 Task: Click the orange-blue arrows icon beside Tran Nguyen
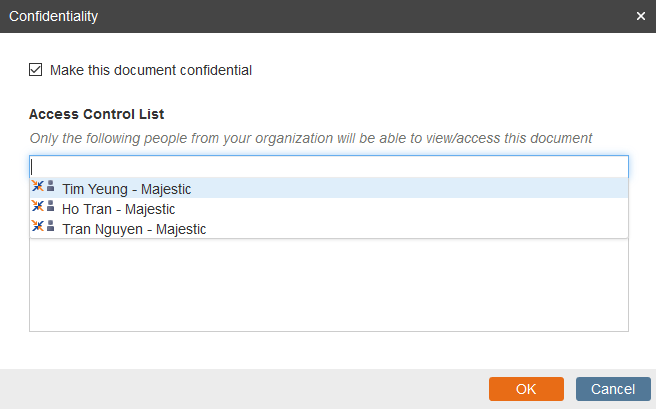(38, 226)
